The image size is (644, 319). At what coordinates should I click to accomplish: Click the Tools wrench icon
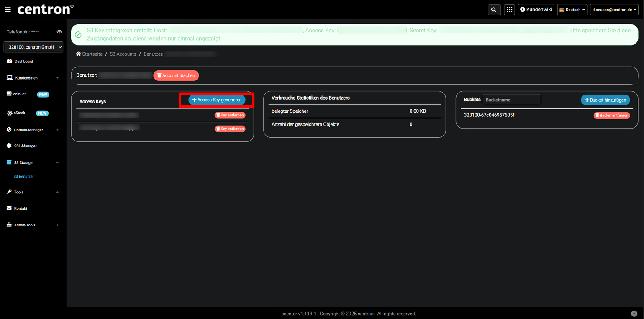(x=9, y=192)
